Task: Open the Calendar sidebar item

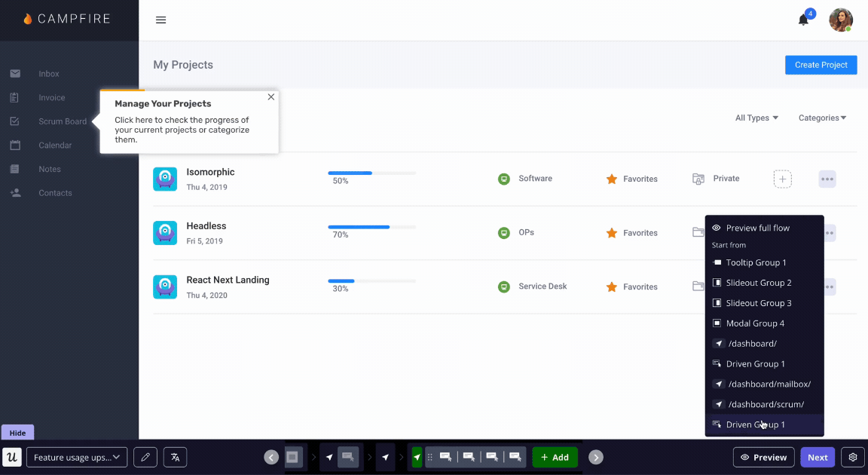Action: click(x=54, y=145)
